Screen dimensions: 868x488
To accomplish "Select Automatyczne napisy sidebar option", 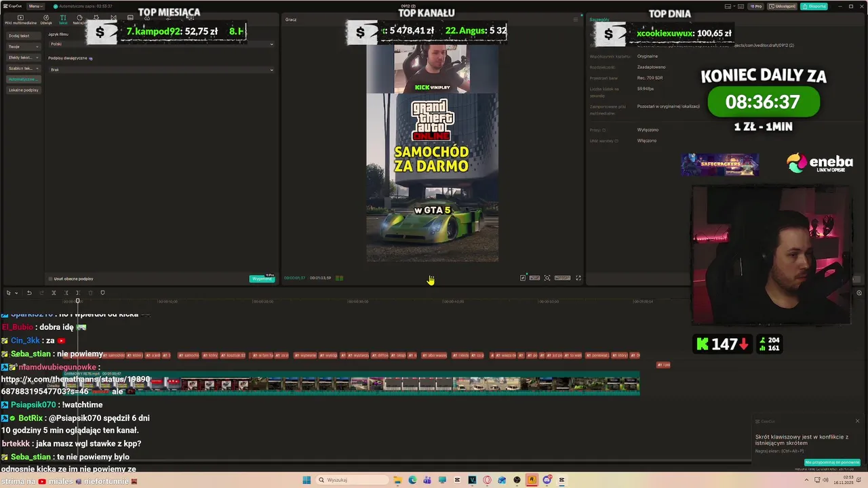I will pos(22,79).
